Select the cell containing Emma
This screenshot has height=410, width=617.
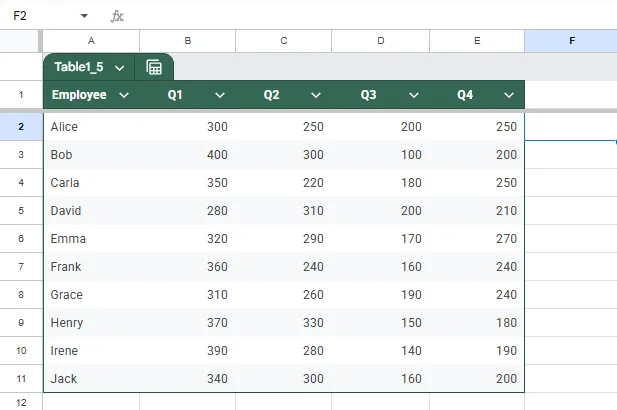pyautogui.click(x=91, y=238)
